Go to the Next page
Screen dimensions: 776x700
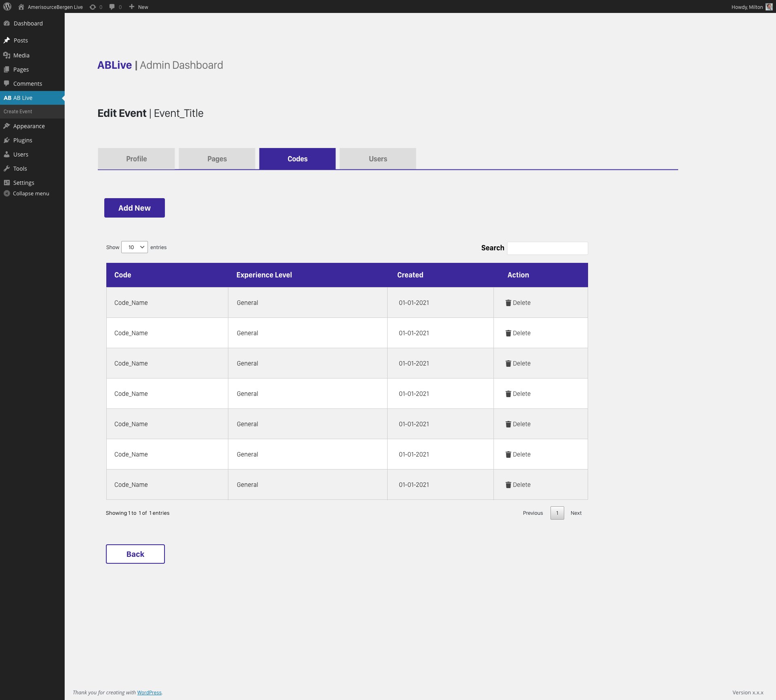[576, 513]
